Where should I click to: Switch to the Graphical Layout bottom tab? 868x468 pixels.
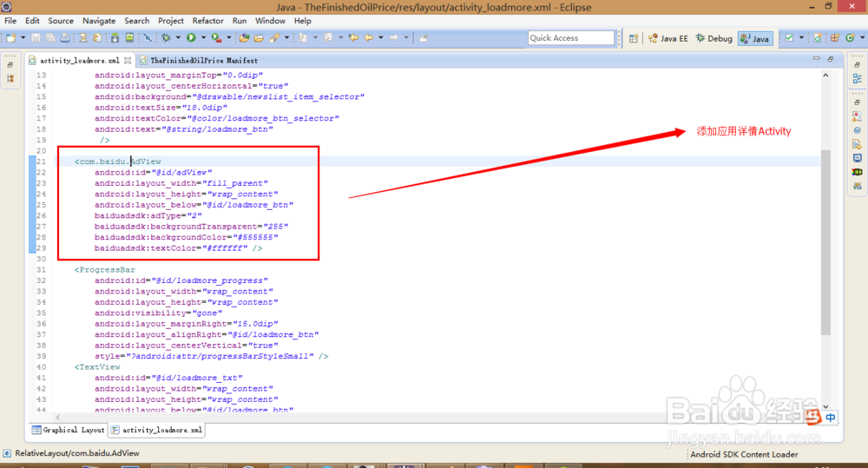point(68,430)
